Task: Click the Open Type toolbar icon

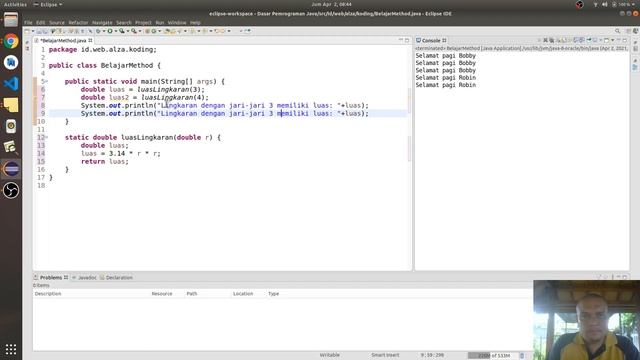Action: (x=167, y=31)
